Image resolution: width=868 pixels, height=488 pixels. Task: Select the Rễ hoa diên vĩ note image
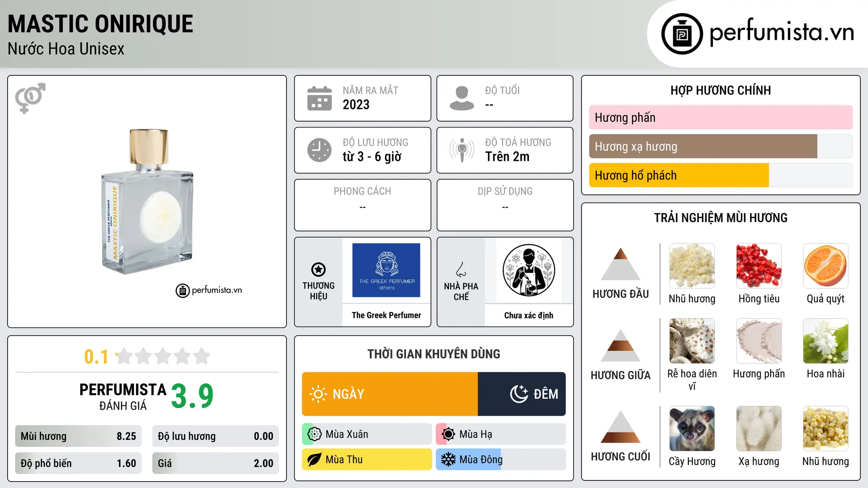pos(692,341)
